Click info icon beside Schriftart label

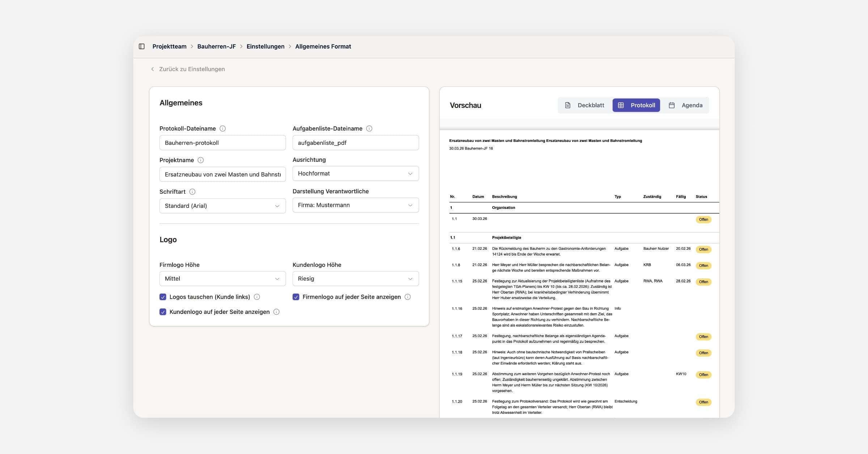point(192,192)
